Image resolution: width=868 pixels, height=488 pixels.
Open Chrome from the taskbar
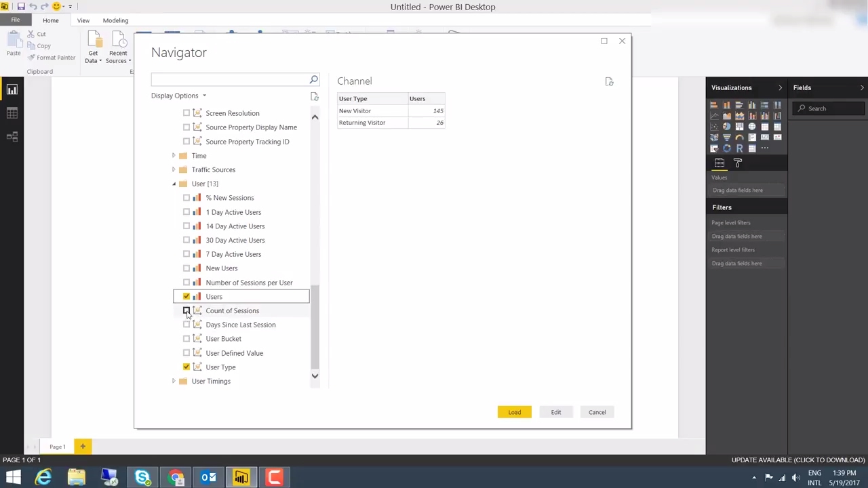coord(176,478)
